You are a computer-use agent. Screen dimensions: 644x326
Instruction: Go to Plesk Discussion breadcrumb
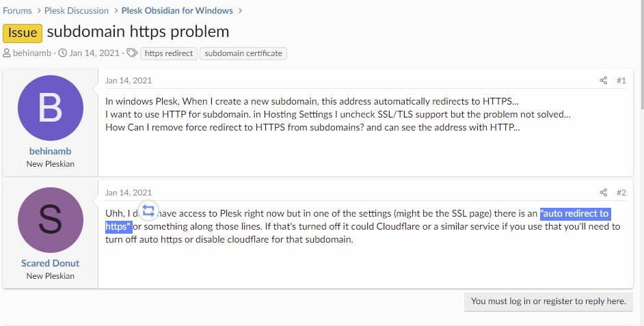click(x=77, y=11)
